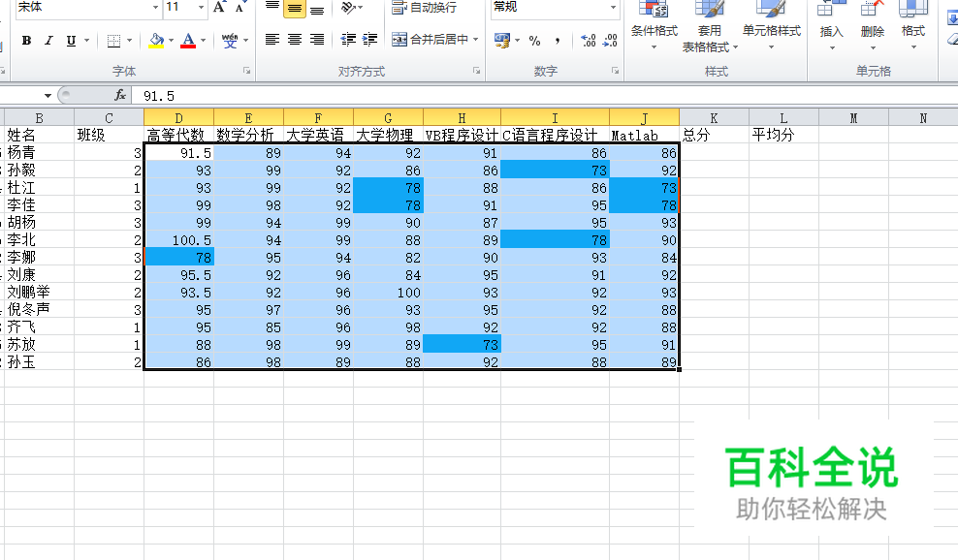This screenshot has width=958, height=560.
Task: Open font size 11 dropdown
Action: [201, 8]
